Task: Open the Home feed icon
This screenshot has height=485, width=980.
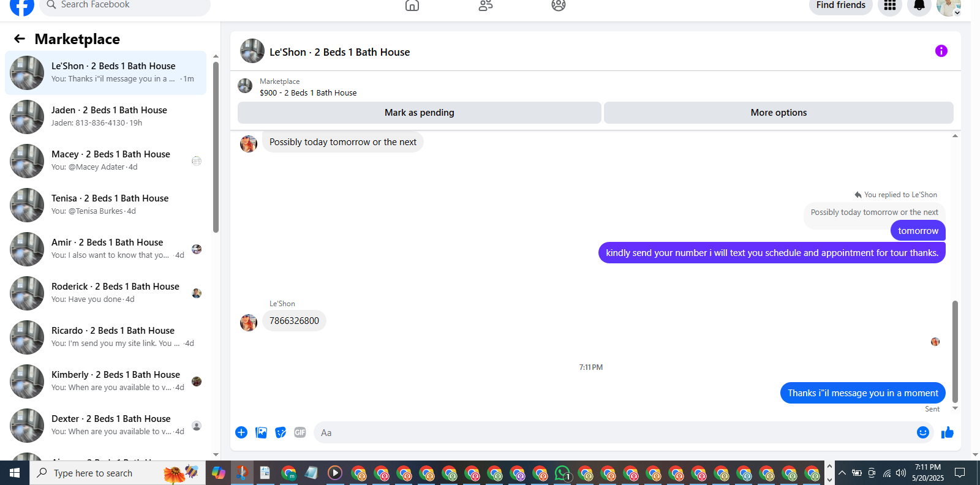Action: pos(412,6)
